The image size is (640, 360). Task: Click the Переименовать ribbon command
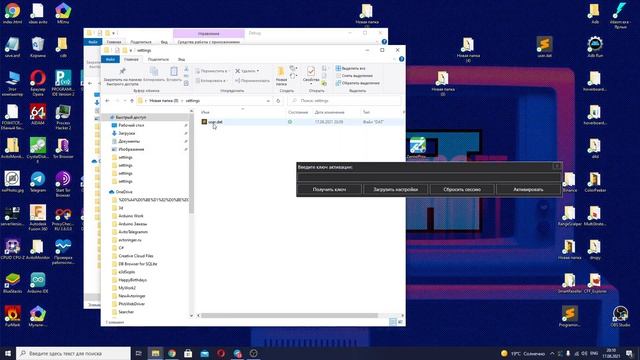[253, 81]
